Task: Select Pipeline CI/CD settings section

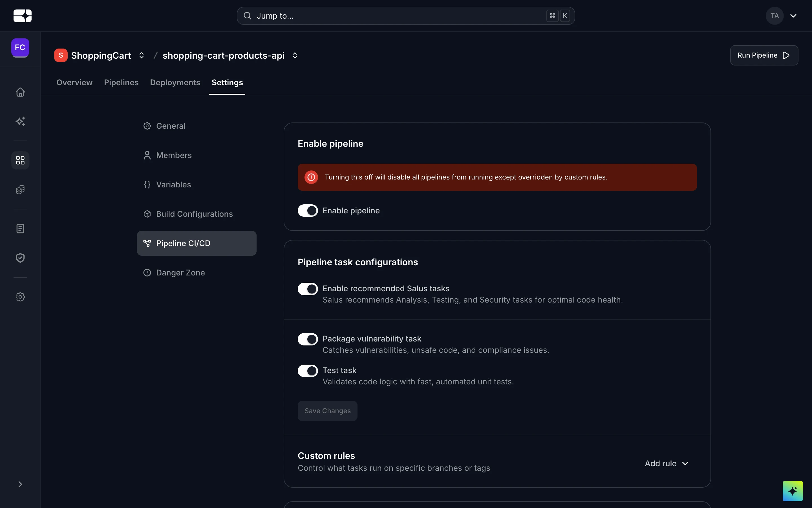Action: pos(197,243)
